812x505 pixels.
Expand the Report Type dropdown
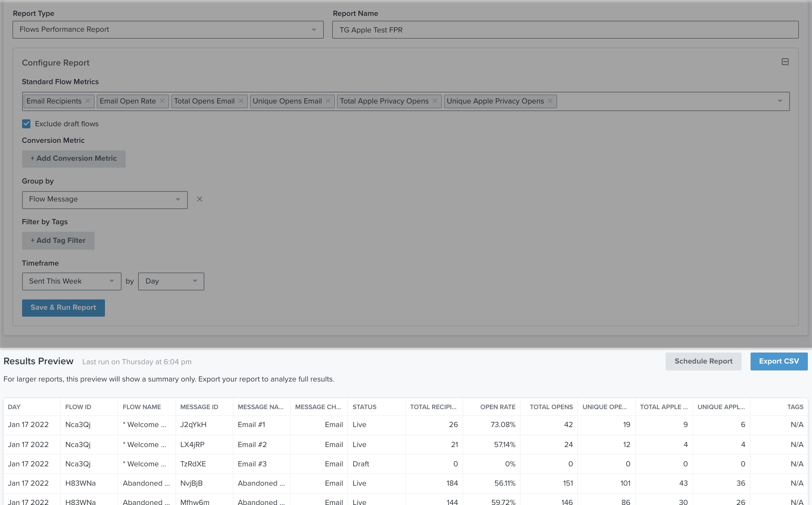tap(314, 29)
